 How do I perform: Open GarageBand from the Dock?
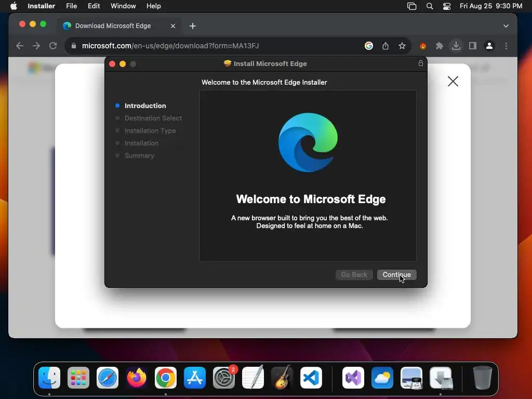[x=282, y=378]
